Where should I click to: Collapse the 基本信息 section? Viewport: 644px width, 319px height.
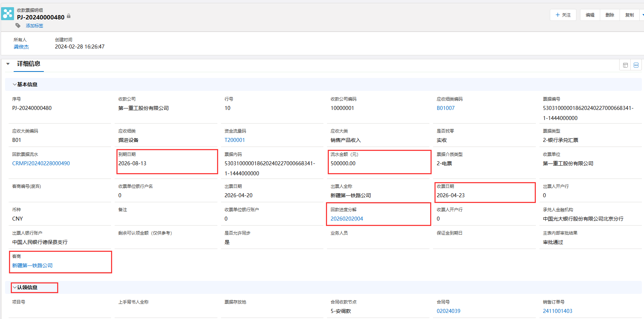pyautogui.click(x=14, y=84)
